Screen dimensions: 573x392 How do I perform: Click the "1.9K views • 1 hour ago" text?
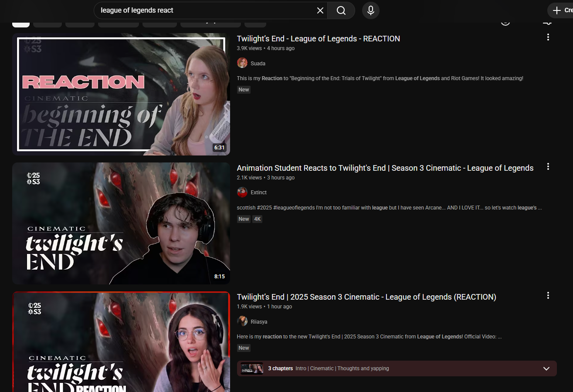(264, 307)
